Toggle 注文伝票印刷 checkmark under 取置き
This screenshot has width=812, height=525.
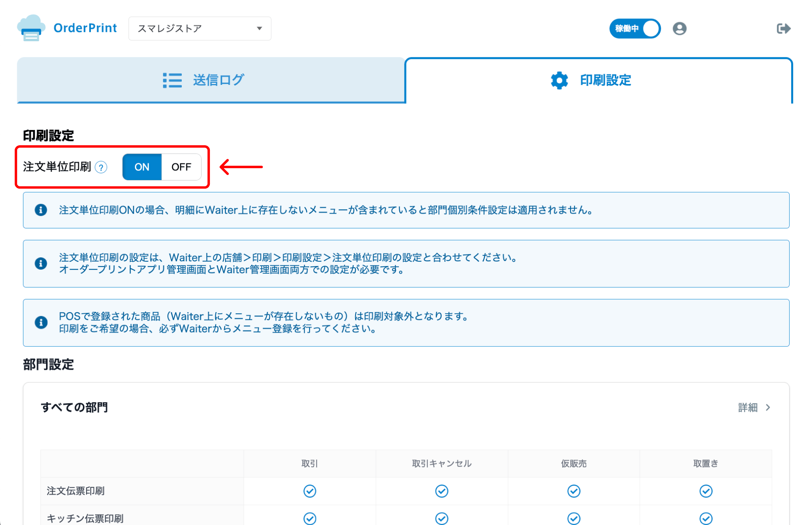coord(705,491)
